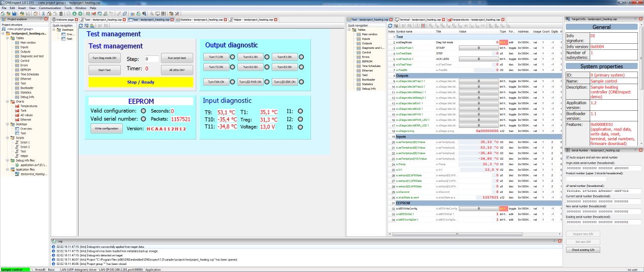Collapse testproject_heating project root node
Viewport: 644px width, 272px height.
[4, 33]
